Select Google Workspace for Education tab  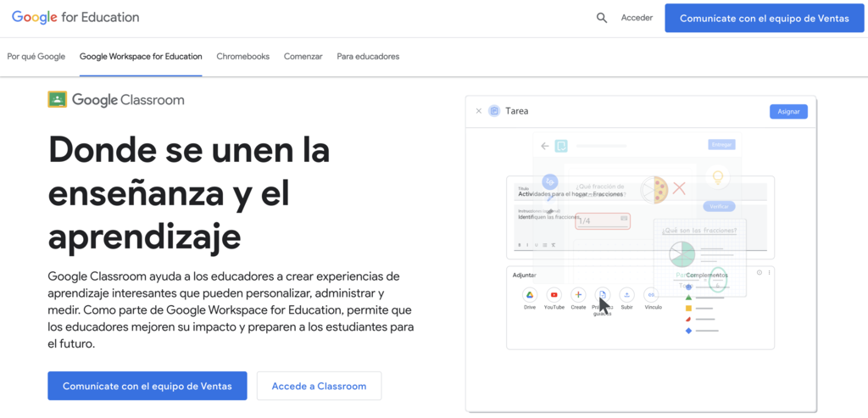(x=141, y=57)
